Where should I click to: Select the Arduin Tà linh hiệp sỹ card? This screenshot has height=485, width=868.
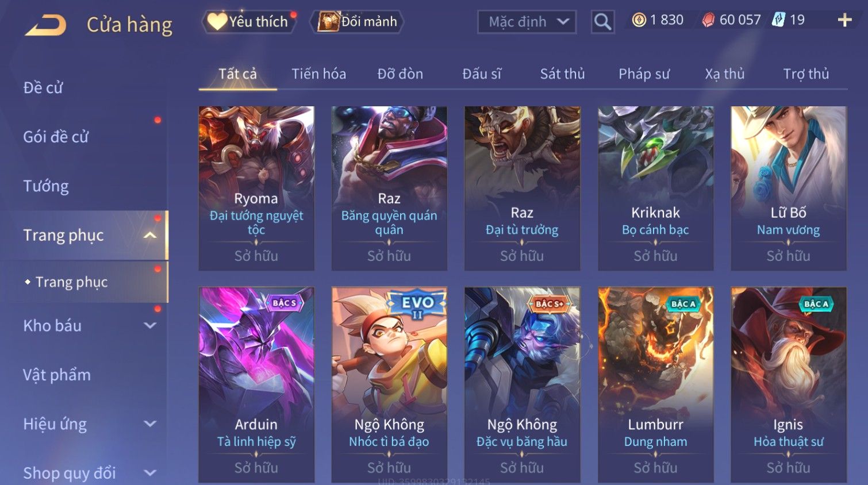(x=256, y=385)
